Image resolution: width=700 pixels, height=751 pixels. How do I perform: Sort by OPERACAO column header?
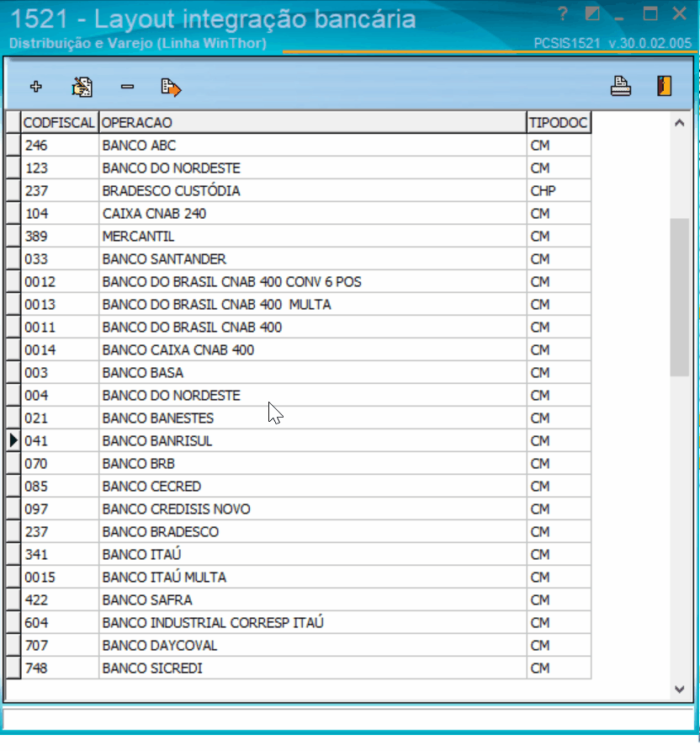312,123
